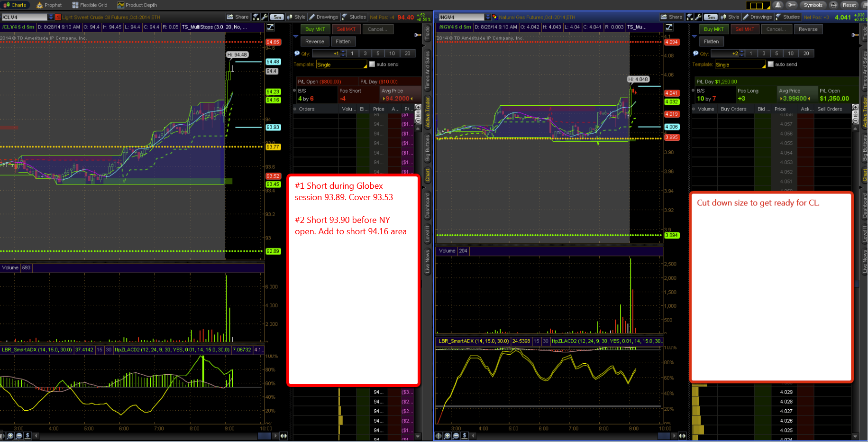Open the /CLV4 symbol dropdown arrow
This screenshot has height=442, width=868.
tap(51, 17)
